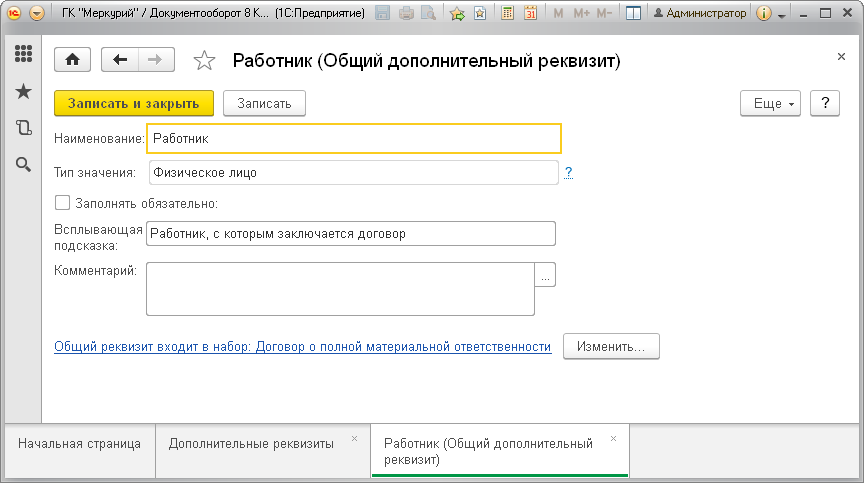Open history icon in sidebar
Viewport: 864px width, 483px height.
click(23, 128)
